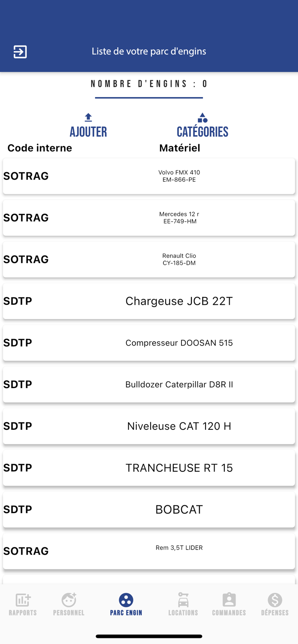The width and height of the screenshot is (298, 644).
Task: Open the Ajouter action
Action: [88, 132]
